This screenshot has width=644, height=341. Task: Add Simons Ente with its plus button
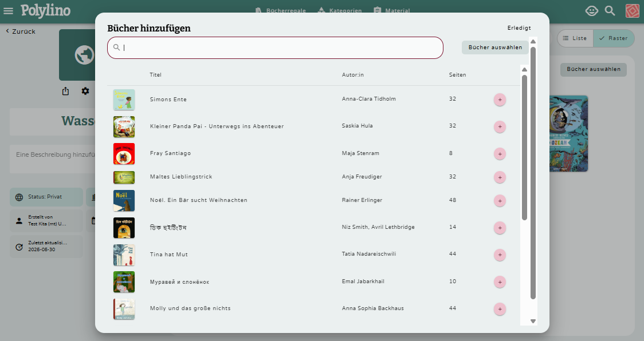pos(500,100)
